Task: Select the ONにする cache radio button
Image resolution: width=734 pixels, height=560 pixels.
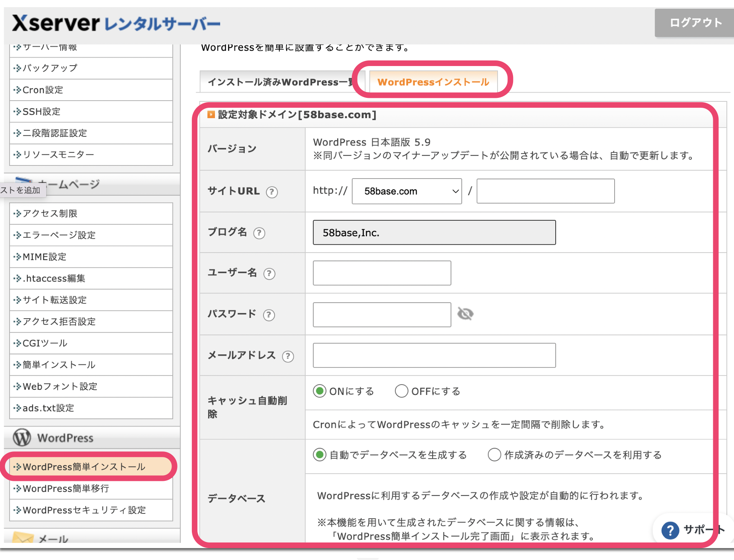Action: click(319, 391)
